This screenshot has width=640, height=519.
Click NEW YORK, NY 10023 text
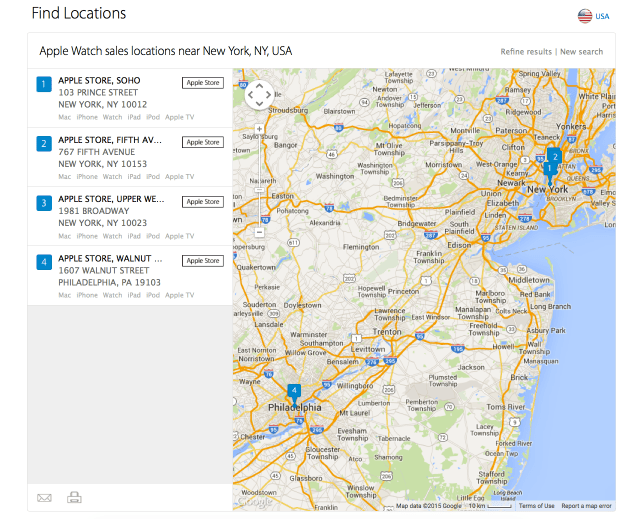coord(102,223)
